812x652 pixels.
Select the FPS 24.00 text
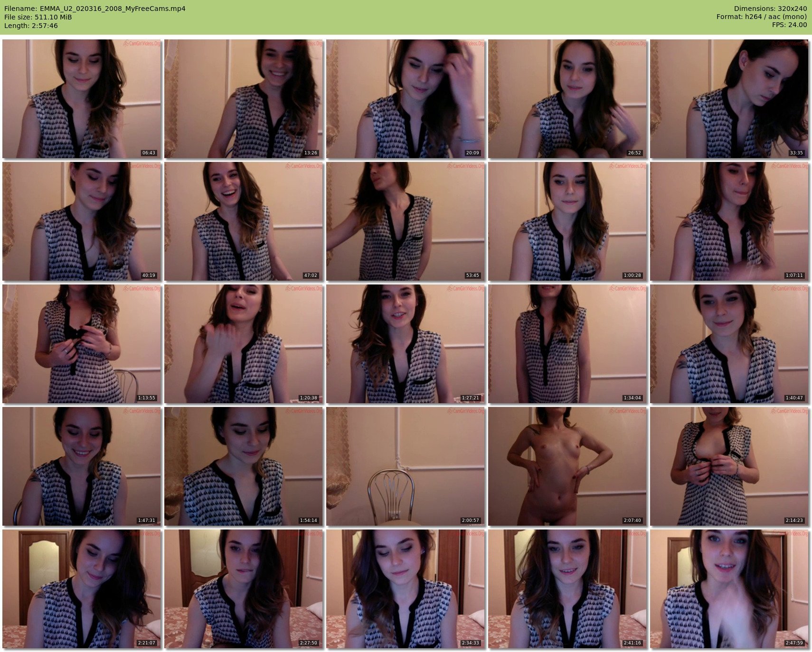tap(789, 25)
